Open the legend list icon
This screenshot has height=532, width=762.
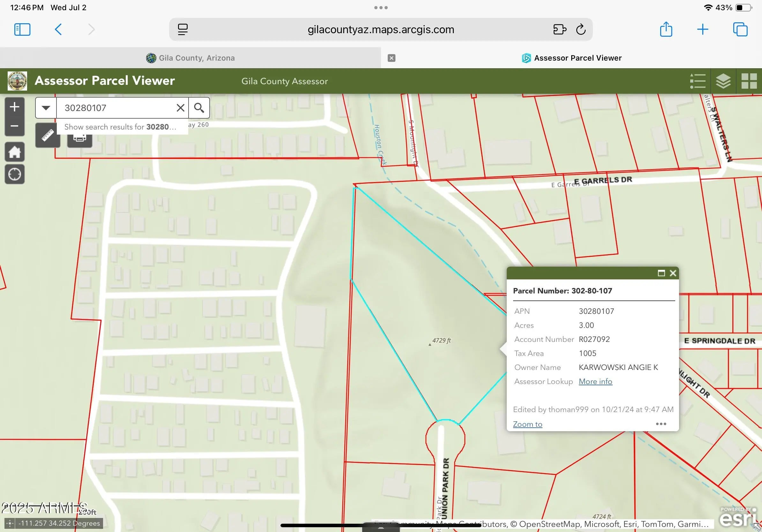[x=698, y=81]
